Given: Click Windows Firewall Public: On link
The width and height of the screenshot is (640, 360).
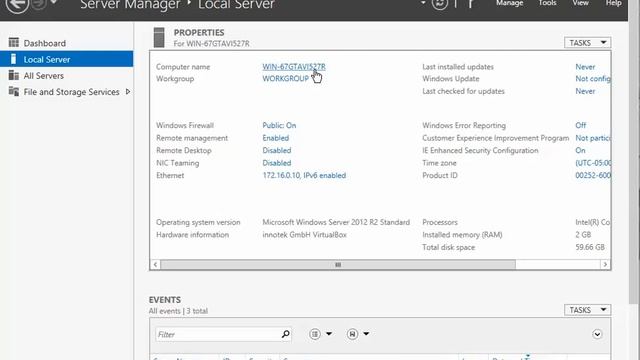Looking at the screenshot, I should pos(279,125).
